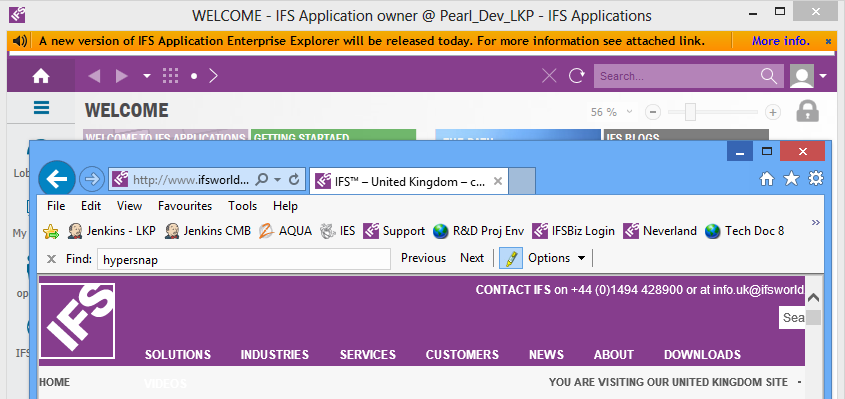845x399 pixels.
Task: Open the Tools menu
Action: [243, 206]
